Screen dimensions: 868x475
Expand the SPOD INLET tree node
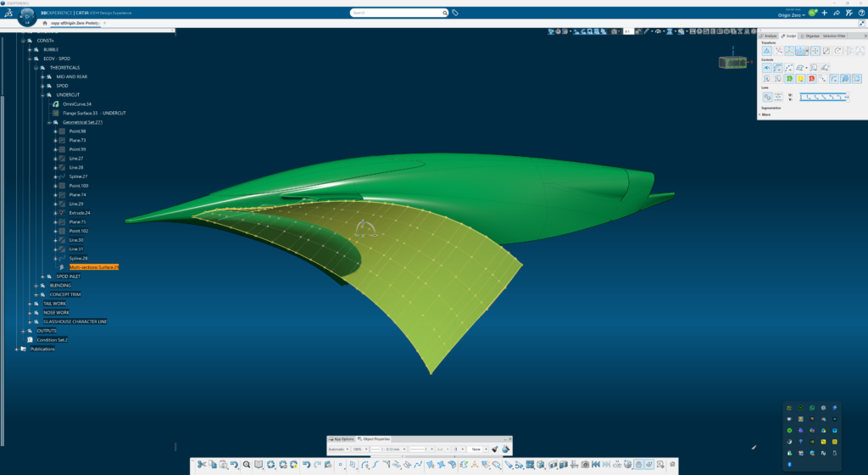pos(42,277)
